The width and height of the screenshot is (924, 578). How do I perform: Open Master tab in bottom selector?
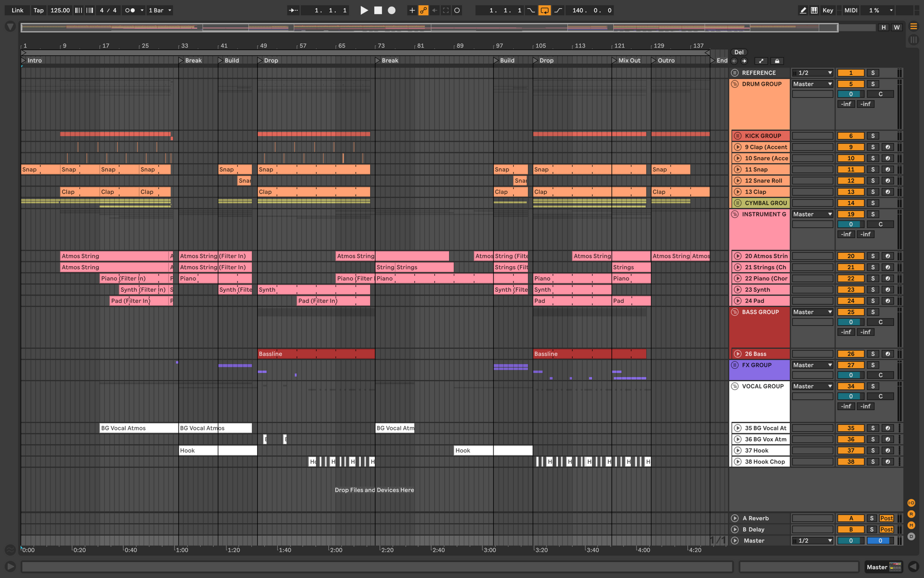click(x=883, y=567)
